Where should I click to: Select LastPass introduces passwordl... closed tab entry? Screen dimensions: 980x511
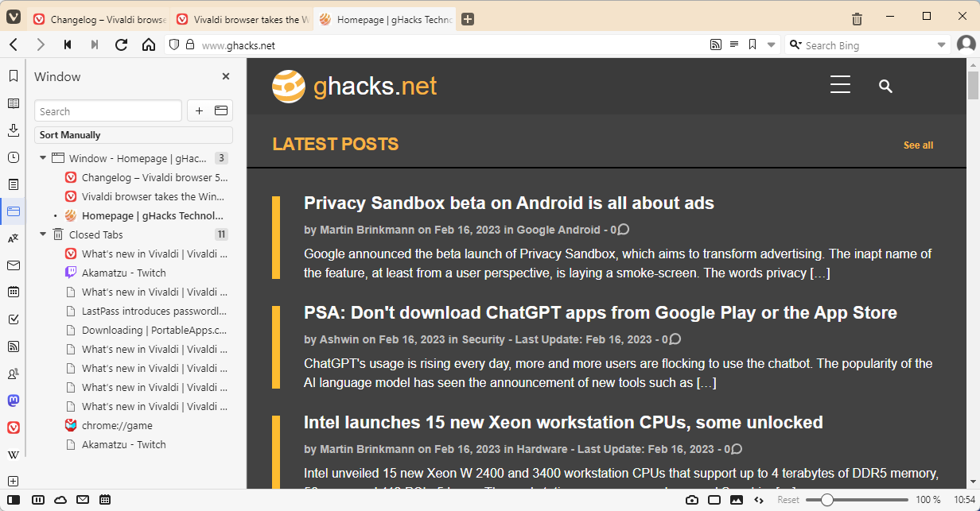tap(146, 311)
